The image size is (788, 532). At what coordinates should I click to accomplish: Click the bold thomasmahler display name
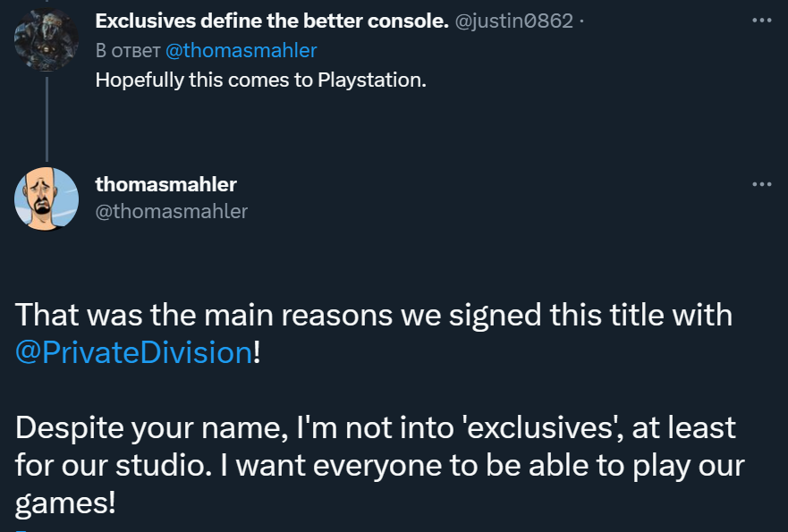(165, 184)
